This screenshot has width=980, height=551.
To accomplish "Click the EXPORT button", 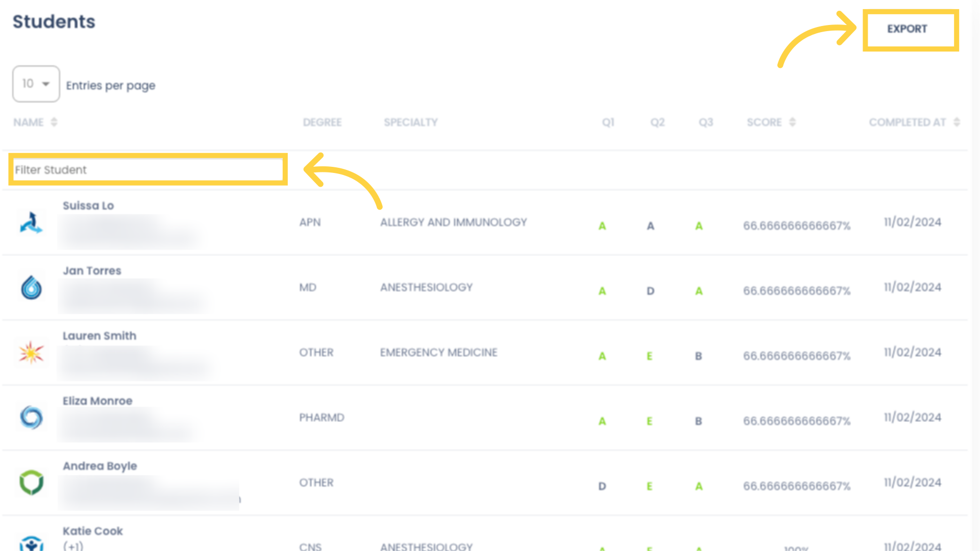I will click(910, 28).
